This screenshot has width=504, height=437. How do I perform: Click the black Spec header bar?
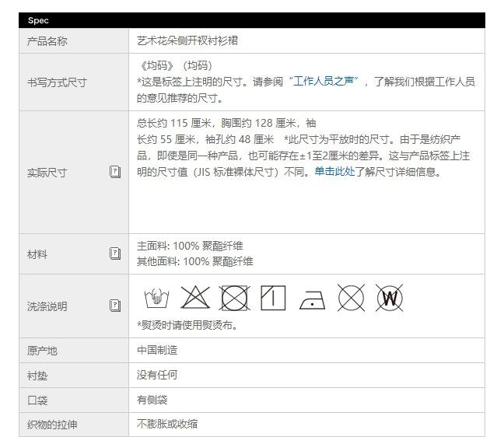click(251, 20)
